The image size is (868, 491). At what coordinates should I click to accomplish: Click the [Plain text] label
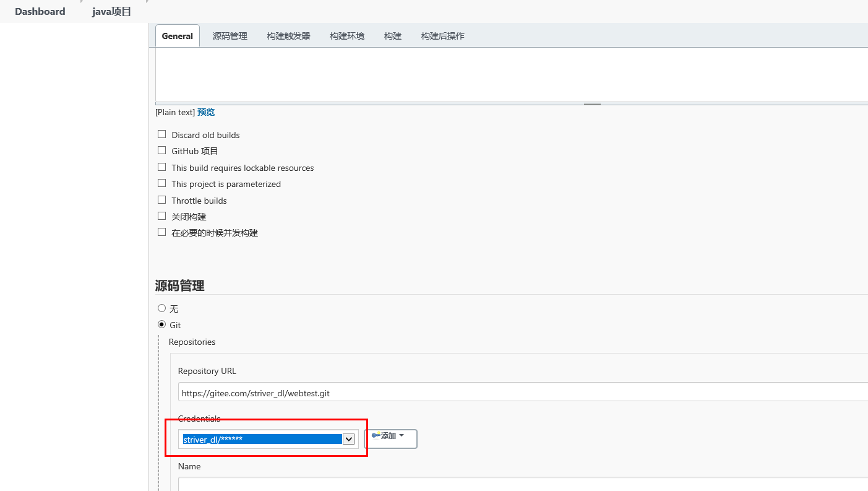point(175,112)
